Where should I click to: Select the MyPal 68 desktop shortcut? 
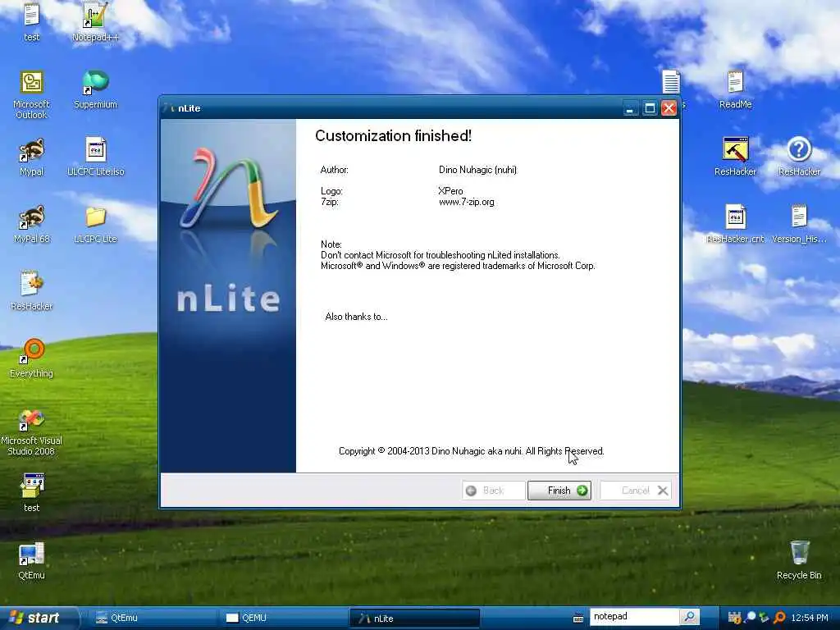[x=32, y=225]
